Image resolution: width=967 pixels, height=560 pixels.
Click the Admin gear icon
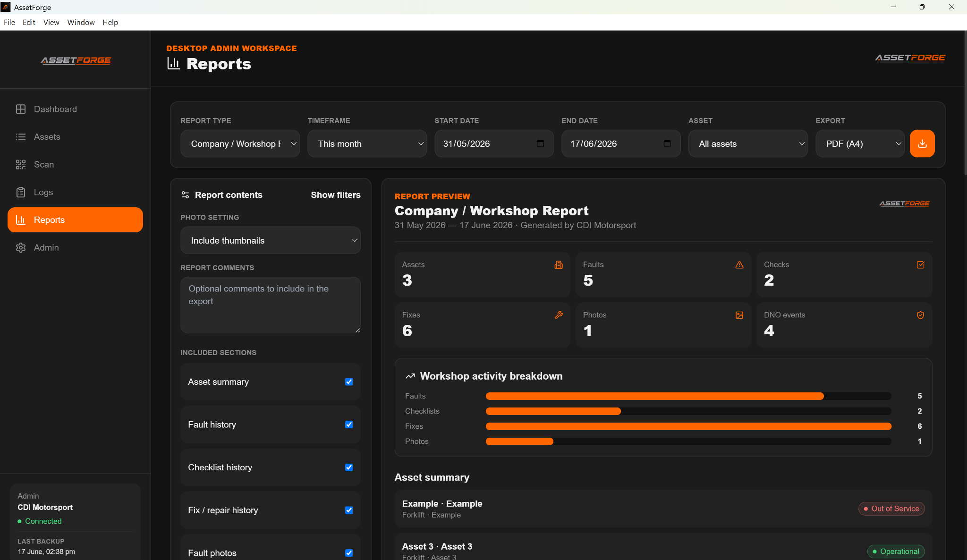point(21,248)
